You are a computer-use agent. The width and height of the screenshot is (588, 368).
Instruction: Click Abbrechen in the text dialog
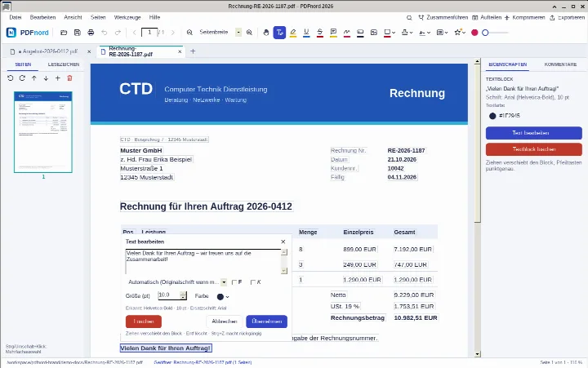(x=225, y=321)
